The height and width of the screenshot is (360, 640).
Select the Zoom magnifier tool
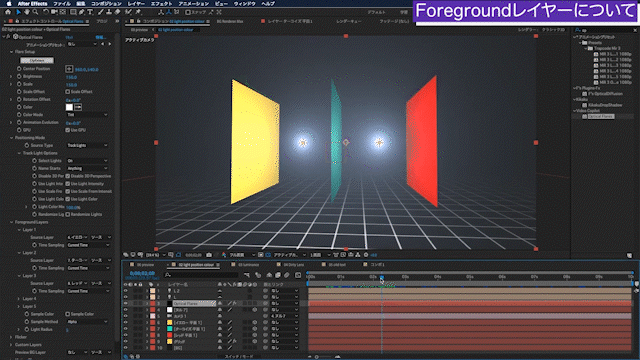(x=36, y=12)
